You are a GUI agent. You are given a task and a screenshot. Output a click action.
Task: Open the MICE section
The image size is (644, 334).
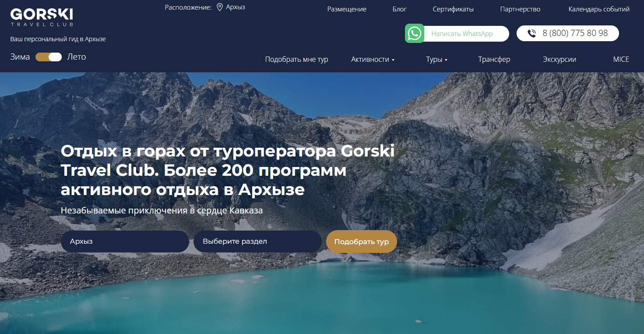point(621,60)
